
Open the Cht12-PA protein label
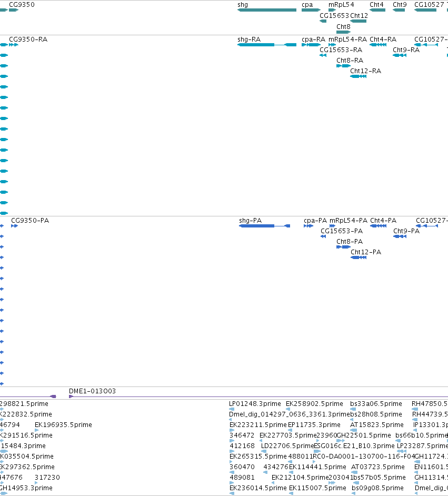(x=366, y=252)
